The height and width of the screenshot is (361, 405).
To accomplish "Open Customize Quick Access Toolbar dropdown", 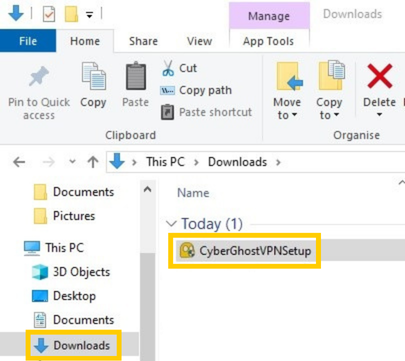I will click(89, 15).
